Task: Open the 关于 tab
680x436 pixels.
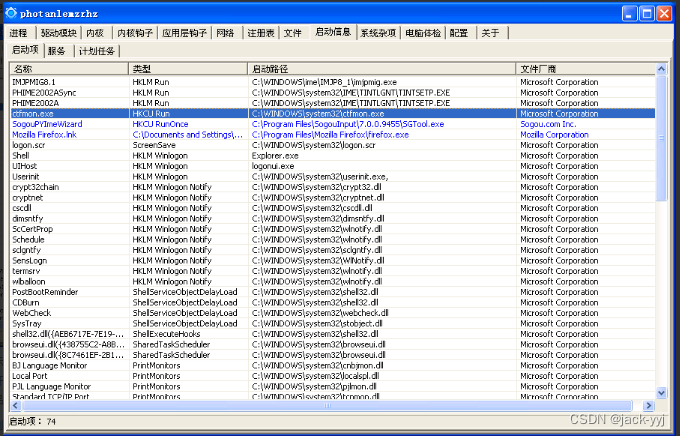Action: click(490, 33)
